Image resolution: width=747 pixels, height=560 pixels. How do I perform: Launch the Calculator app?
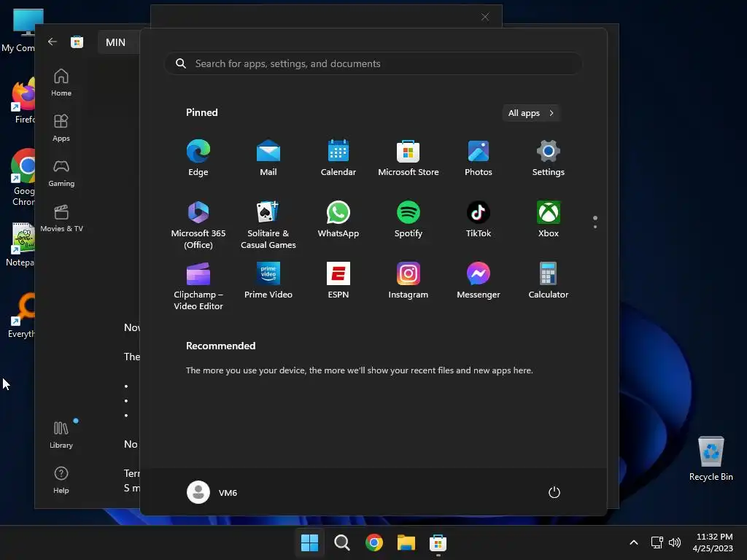click(549, 281)
